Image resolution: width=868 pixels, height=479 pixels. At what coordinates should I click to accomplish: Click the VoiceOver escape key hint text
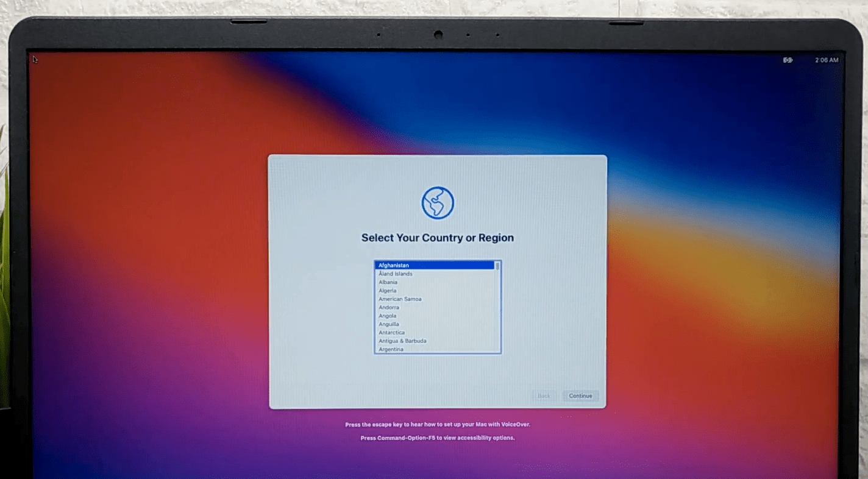tap(438, 425)
